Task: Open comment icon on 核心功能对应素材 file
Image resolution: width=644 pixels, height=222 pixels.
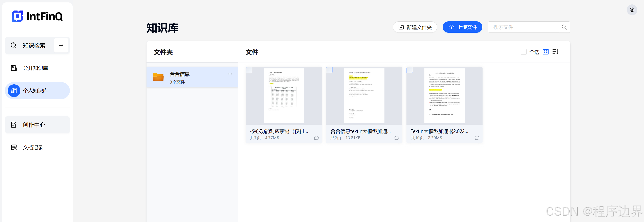Action: coord(316,138)
